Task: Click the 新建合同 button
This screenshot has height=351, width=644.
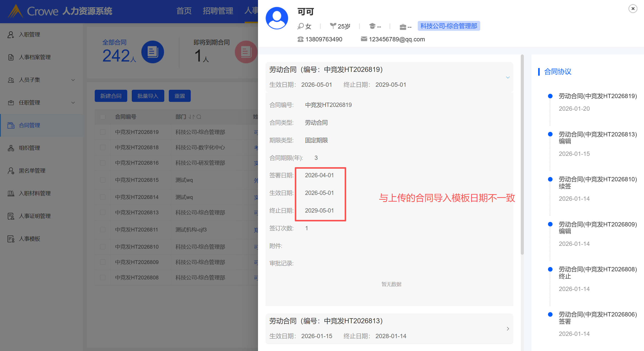Action: click(111, 96)
